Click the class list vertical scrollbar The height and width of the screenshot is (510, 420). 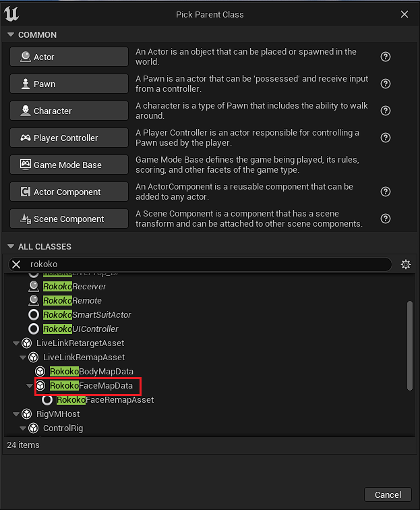[x=410, y=345]
